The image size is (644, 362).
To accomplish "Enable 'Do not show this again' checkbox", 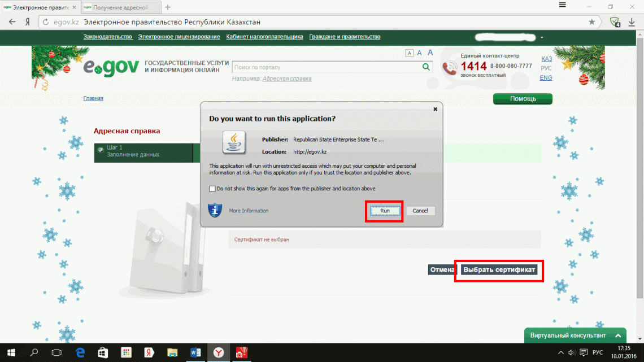I will pos(212,189).
